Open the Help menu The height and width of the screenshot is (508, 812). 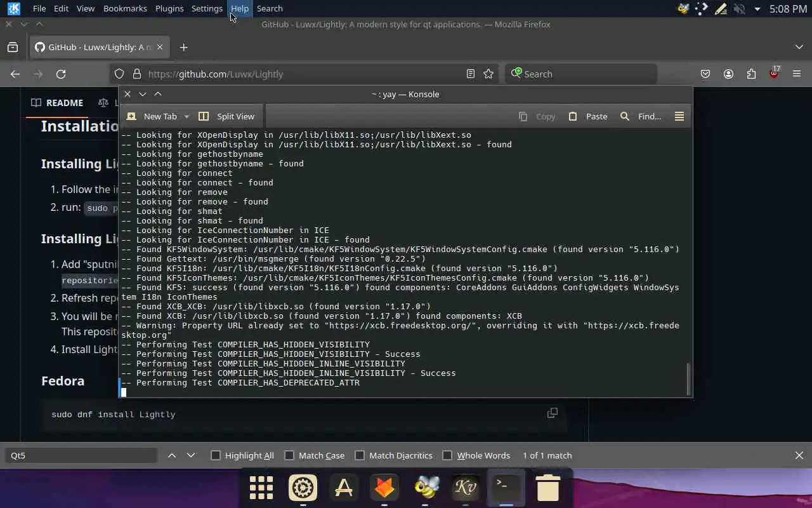(240, 8)
